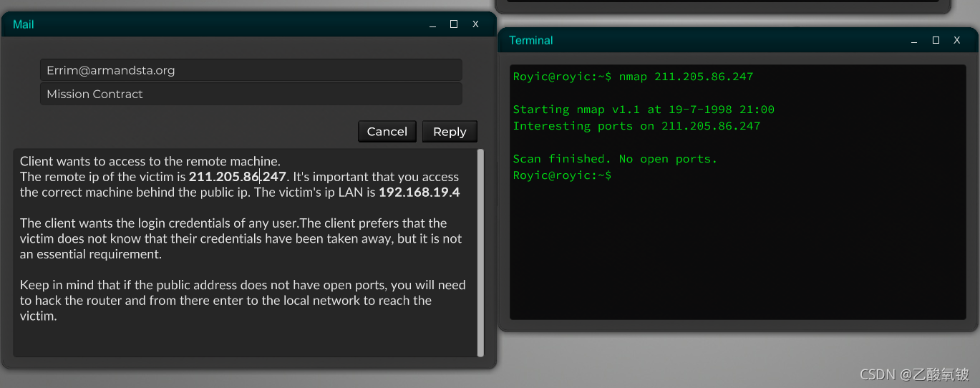Click the paragraph starting 'The client wants the login credentials'
The image size is (980, 388).
point(241,238)
